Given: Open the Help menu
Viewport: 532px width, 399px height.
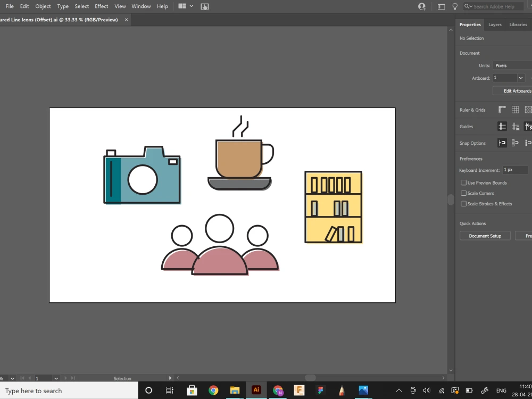Looking at the screenshot, I should tap(162, 6).
